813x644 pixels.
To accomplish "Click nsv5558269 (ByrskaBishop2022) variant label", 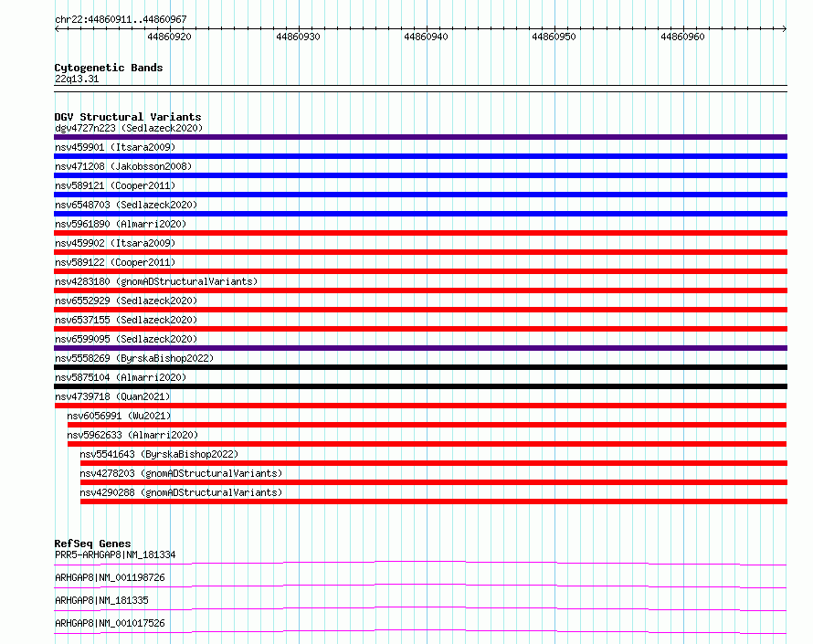I will point(134,358).
